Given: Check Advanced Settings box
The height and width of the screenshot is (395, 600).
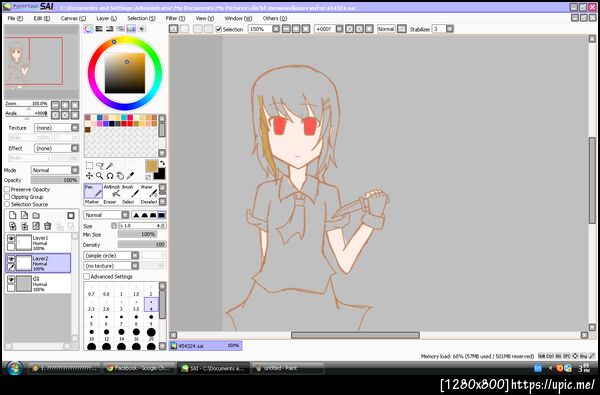Looking at the screenshot, I should (86, 276).
